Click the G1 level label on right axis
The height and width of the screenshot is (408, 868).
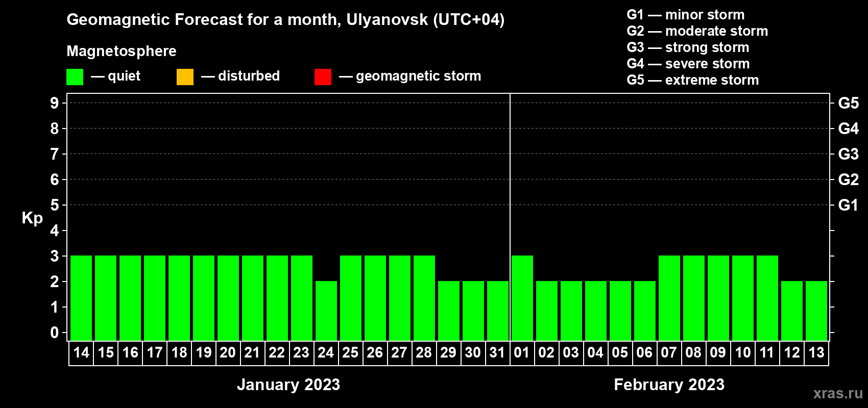click(x=848, y=205)
